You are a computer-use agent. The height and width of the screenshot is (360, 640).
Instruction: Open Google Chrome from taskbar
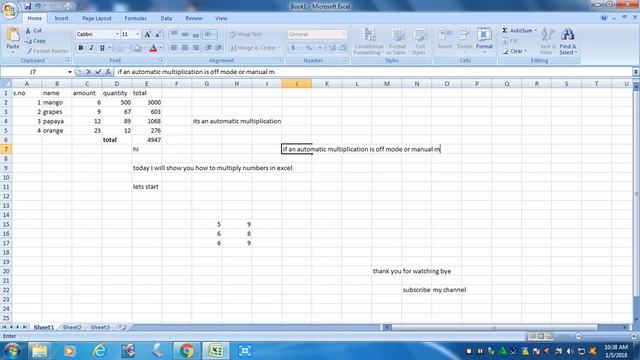coord(187,351)
